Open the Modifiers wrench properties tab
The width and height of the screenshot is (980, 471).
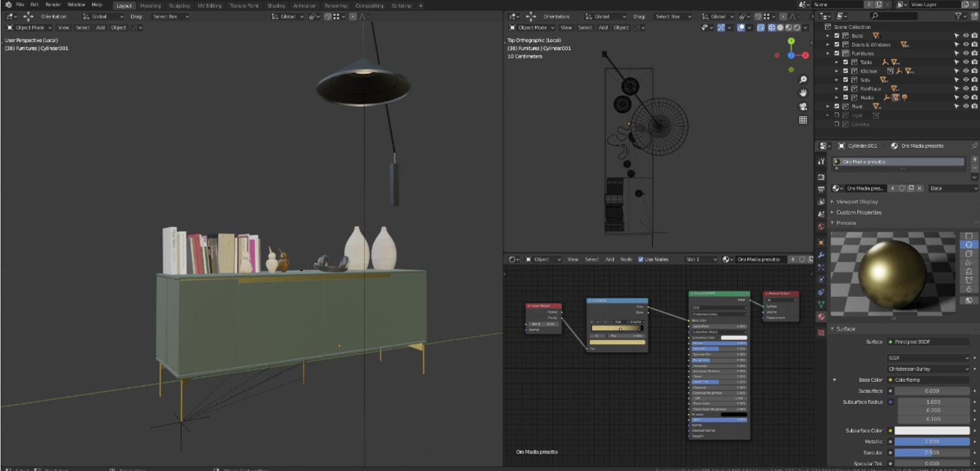tap(821, 255)
